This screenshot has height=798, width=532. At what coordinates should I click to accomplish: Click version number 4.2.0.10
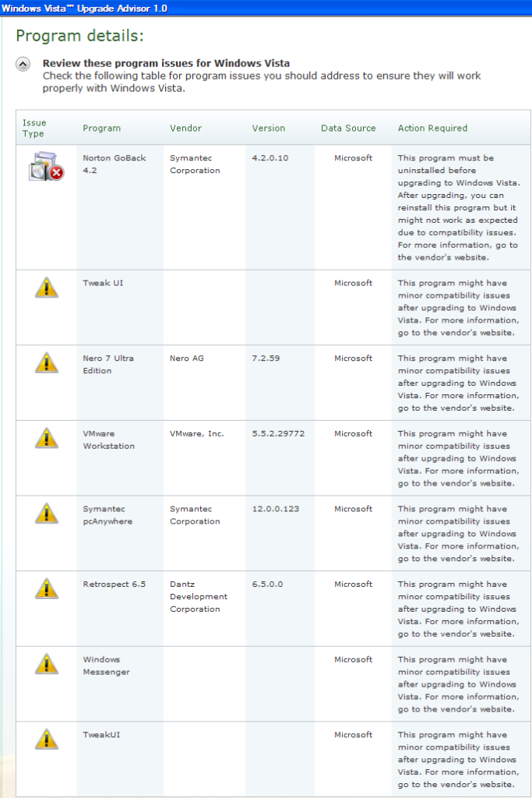coord(270,157)
